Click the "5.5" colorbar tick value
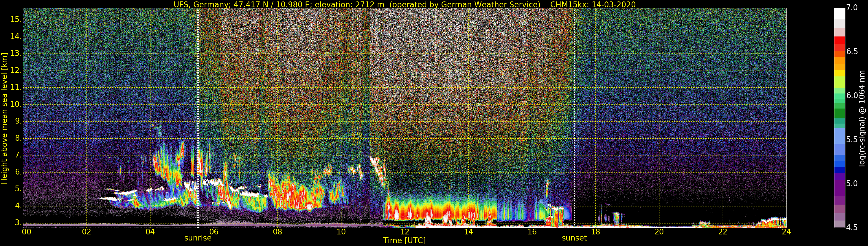This screenshot has height=246, width=868. coord(852,139)
